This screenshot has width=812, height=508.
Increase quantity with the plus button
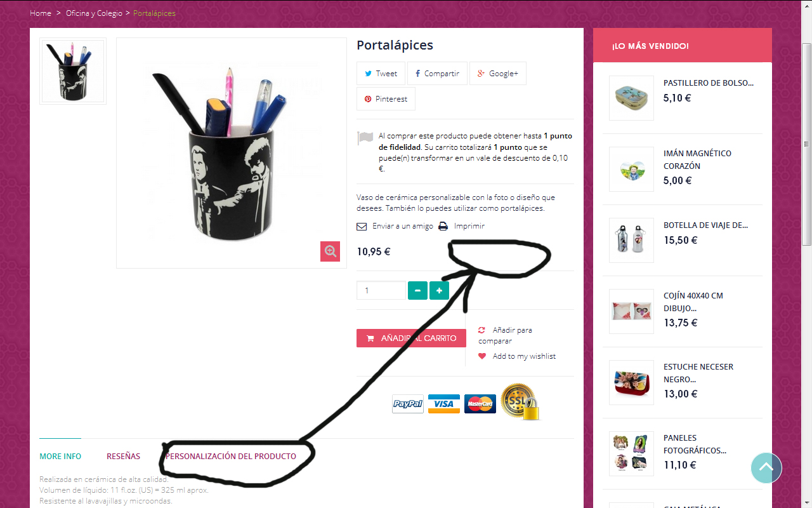coord(439,291)
